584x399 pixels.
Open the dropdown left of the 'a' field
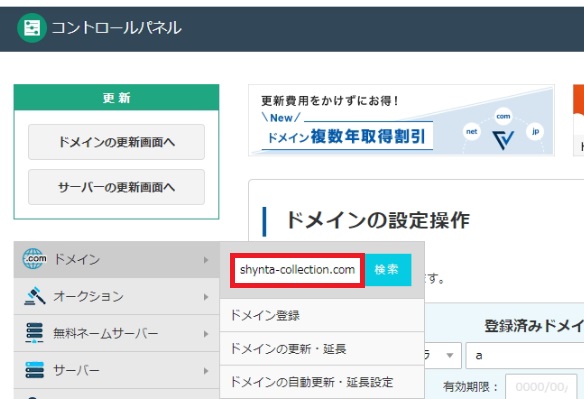pos(443,355)
